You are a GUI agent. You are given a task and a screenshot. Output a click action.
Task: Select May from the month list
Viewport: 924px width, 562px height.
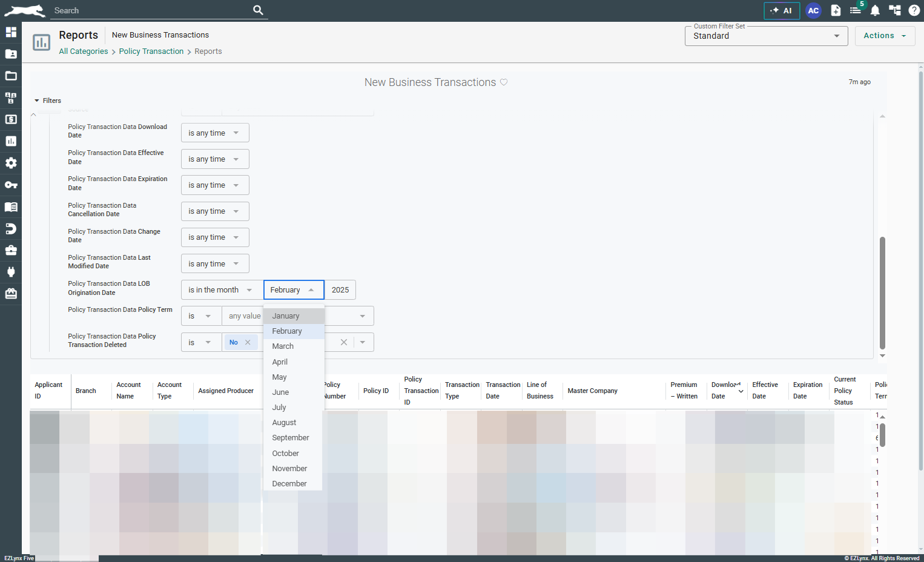(294, 377)
